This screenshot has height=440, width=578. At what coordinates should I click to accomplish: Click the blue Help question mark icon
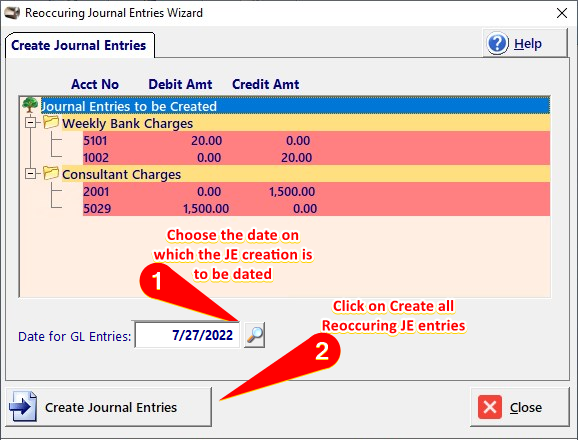tap(497, 43)
